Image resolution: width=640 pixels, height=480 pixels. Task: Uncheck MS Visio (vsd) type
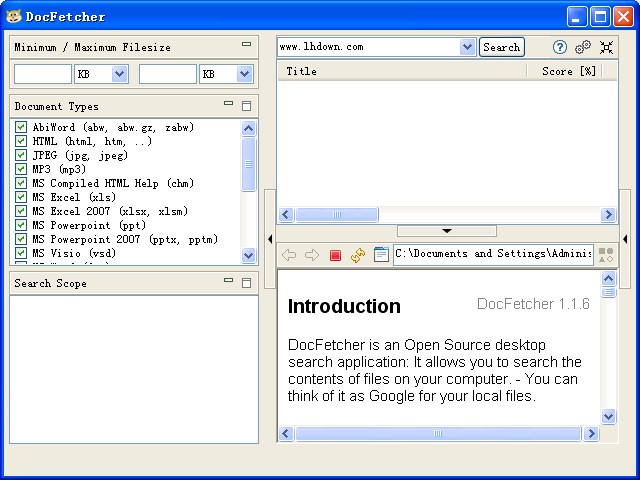pos(21,253)
